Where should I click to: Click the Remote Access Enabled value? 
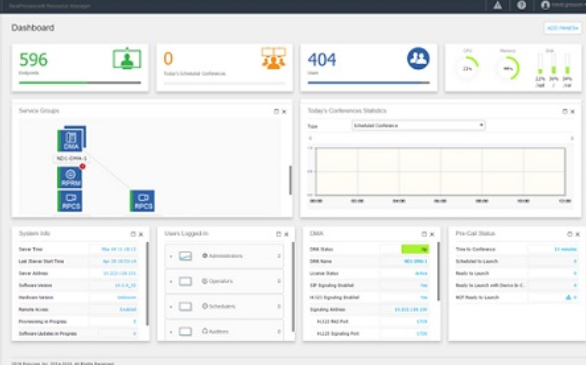click(x=128, y=310)
